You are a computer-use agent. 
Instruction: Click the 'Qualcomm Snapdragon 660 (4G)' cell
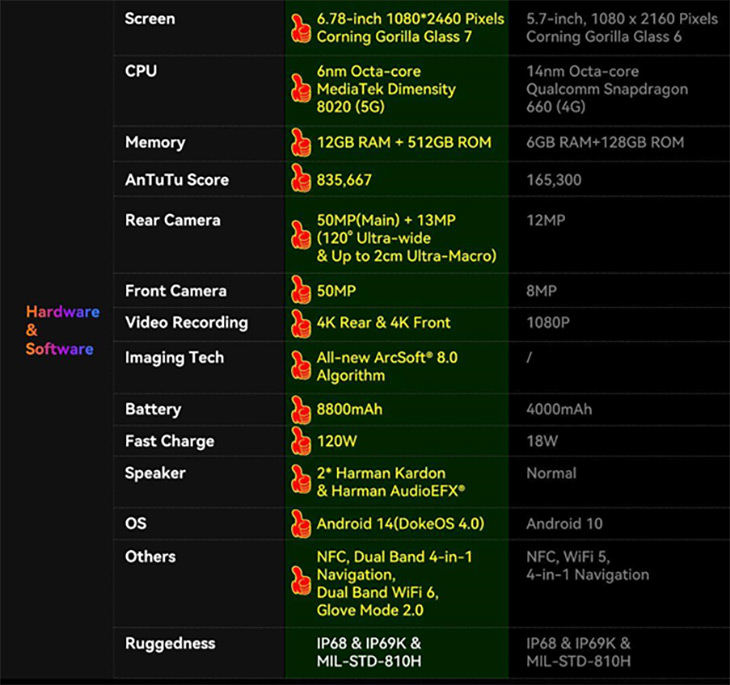click(x=607, y=89)
